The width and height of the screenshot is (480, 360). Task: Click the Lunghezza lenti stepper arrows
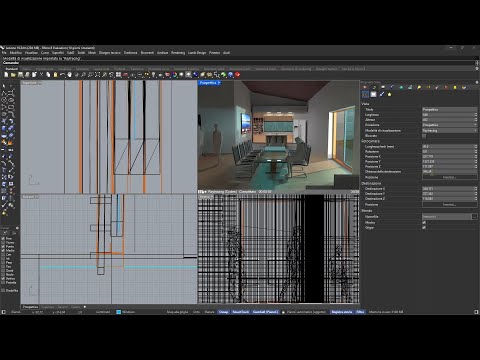[x=476, y=147]
